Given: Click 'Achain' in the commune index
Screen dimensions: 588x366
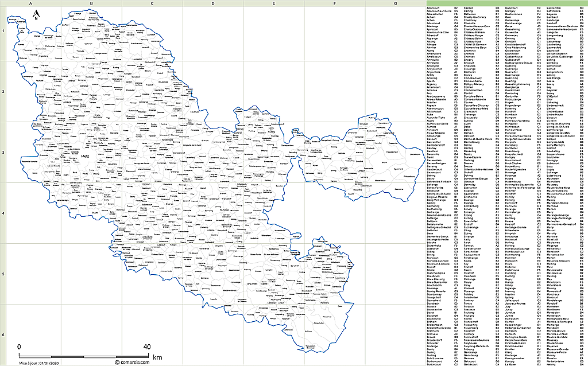Looking at the screenshot, I should tap(431, 17).
